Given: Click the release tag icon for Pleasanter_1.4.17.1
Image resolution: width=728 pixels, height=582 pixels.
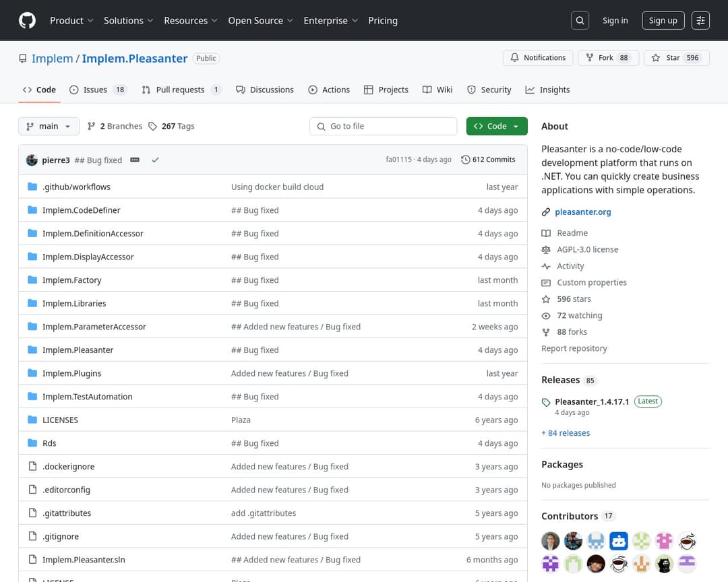Looking at the screenshot, I should coord(546,402).
